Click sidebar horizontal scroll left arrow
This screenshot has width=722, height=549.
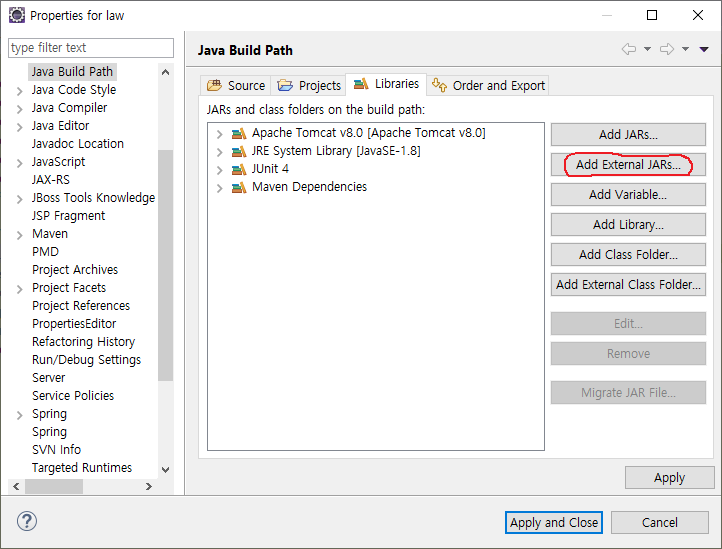17,486
